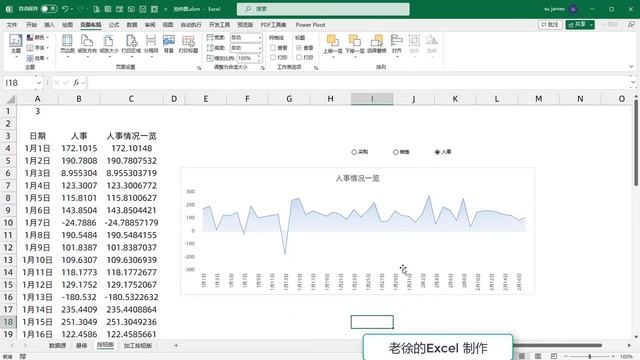Switch to the 数据源 sheet tab
640x360 pixels.
57,346
